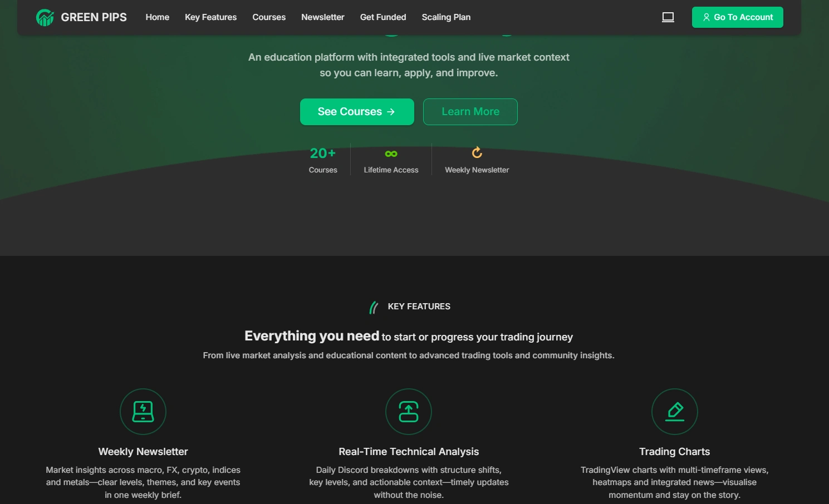
Task: Go to Key Features in the navbar
Action: coord(210,17)
